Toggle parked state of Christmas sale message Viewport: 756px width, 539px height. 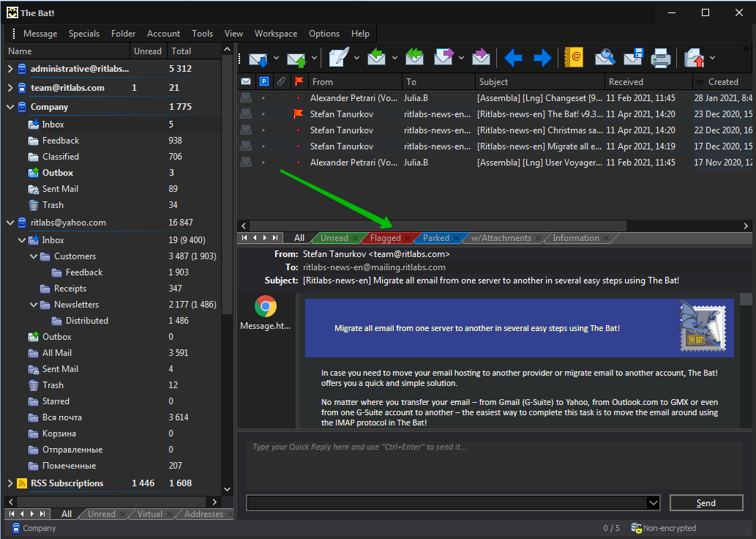pos(263,130)
